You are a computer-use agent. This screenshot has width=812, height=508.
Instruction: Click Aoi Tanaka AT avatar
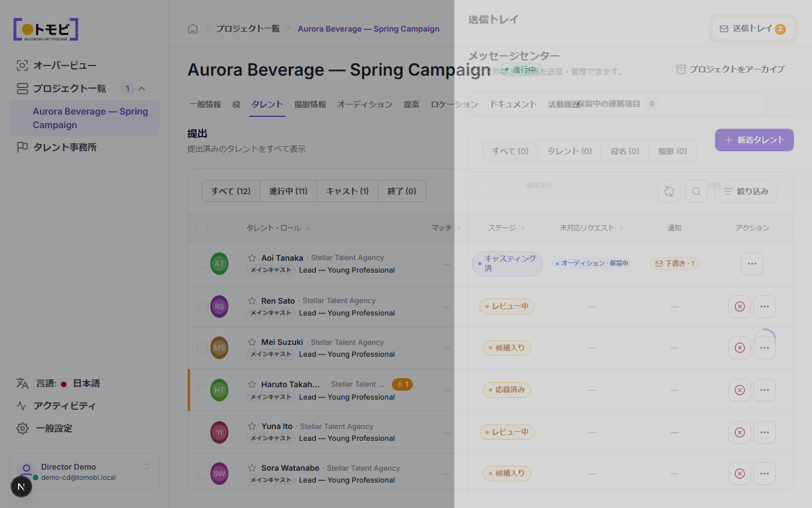pos(219,264)
